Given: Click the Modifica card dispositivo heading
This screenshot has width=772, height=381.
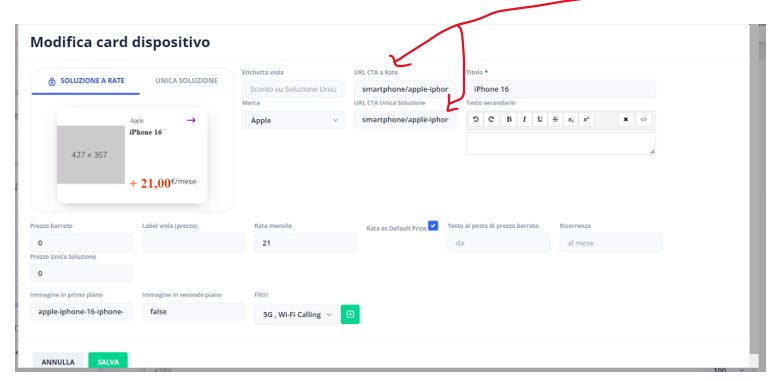Looking at the screenshot, I should [x=120, y=42].
